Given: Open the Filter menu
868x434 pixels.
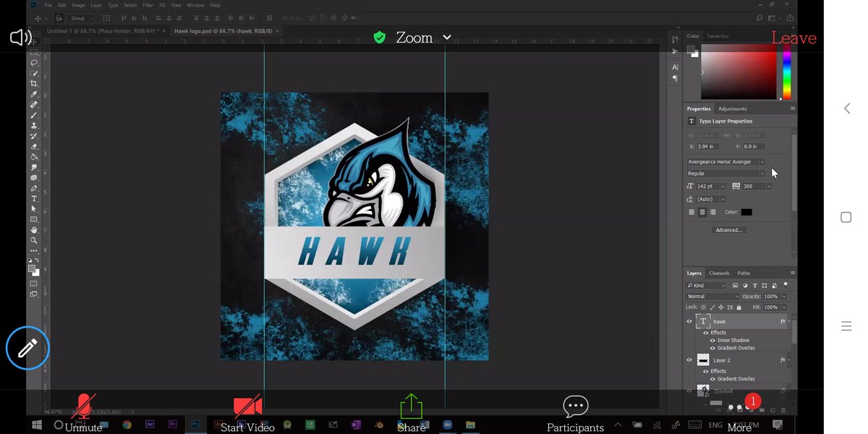Looking at the screenshot, I should (148, 4).
